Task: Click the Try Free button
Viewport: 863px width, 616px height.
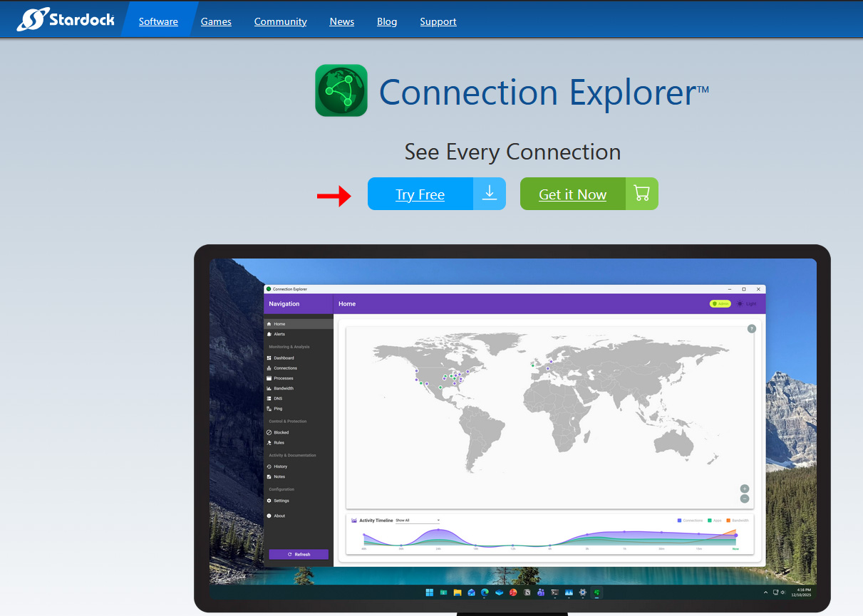Action: click(420, 194)
